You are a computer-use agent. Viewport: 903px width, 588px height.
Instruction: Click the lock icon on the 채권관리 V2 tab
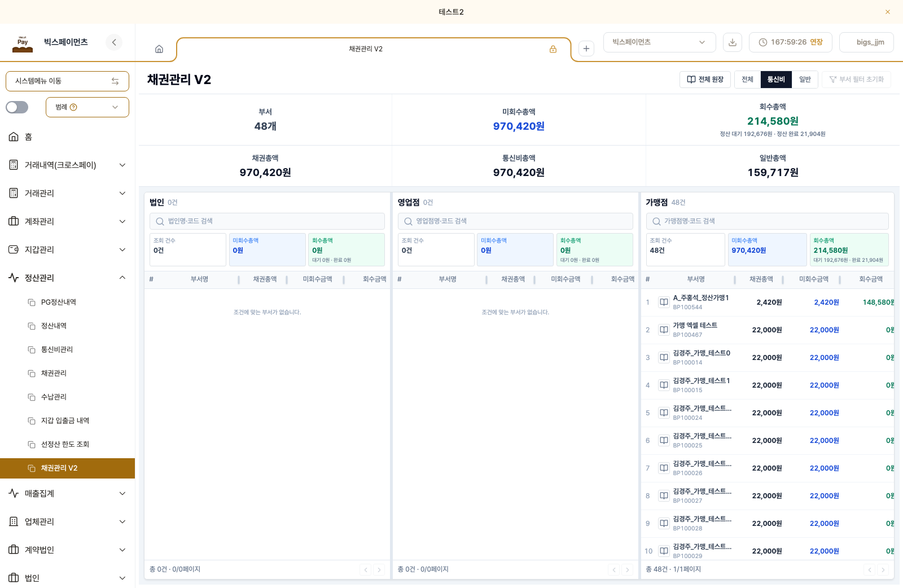pyautogui.click(x=553, y=49)
